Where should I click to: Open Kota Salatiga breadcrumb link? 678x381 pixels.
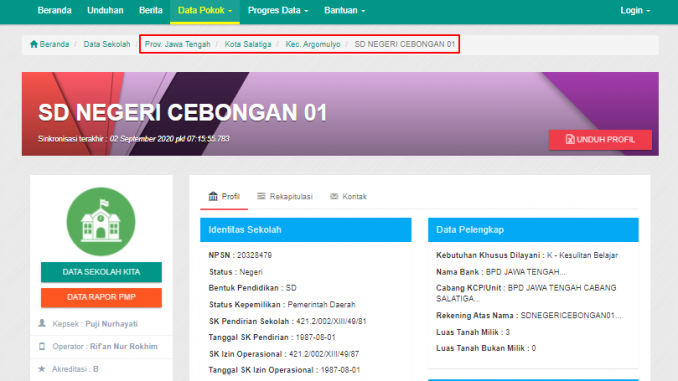point(248,44)
